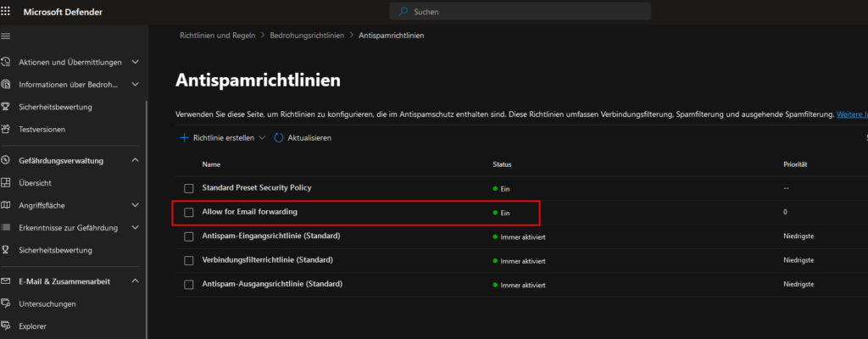868x339 pixels.
Task: Expand Informationen über Bedrohungen chevron
Action: 136,84
